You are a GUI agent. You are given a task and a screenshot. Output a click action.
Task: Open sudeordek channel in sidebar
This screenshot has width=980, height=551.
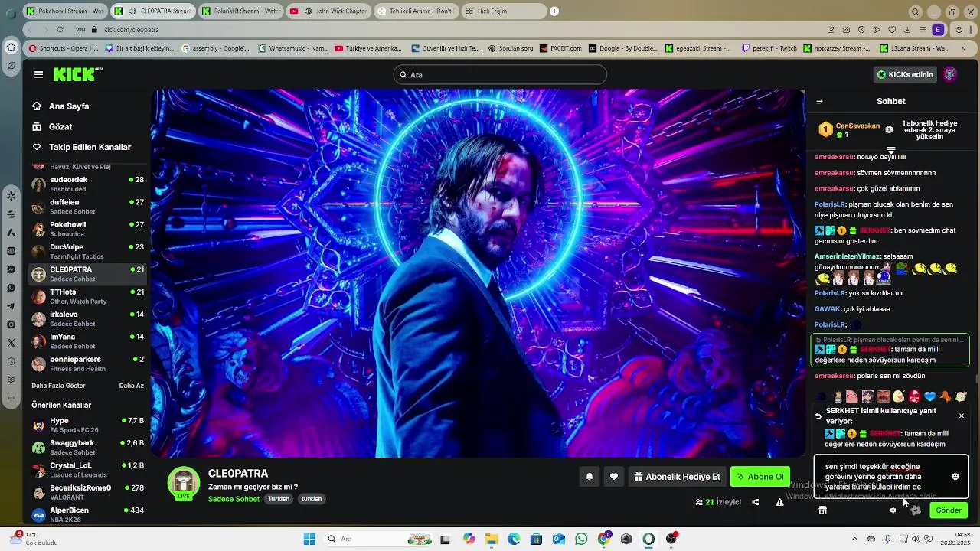pos(87,184)
